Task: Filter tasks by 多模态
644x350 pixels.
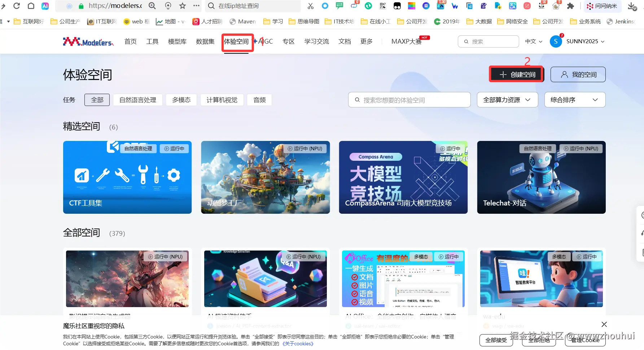Action: (181, 100)
